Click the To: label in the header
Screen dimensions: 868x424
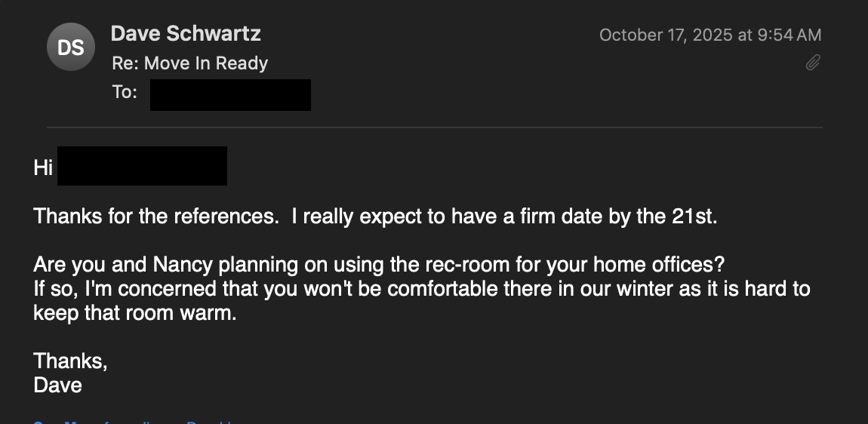(x=125, y=93)
